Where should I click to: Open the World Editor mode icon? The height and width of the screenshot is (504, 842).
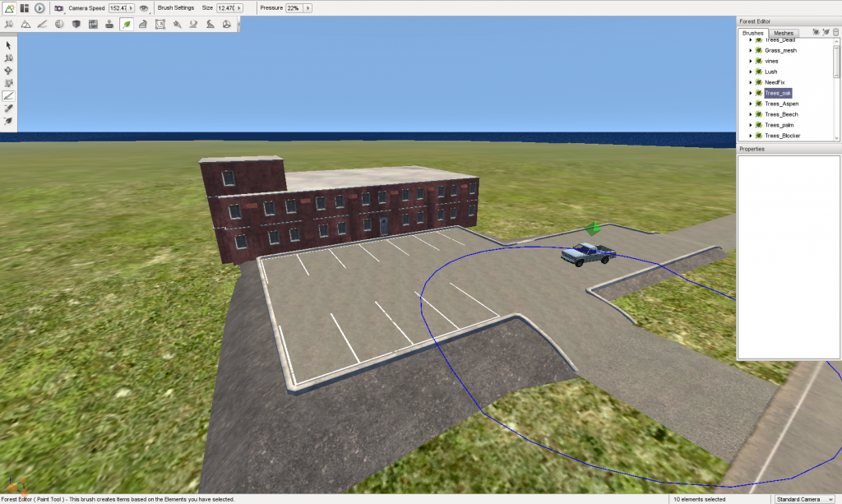tap(9, 8)
